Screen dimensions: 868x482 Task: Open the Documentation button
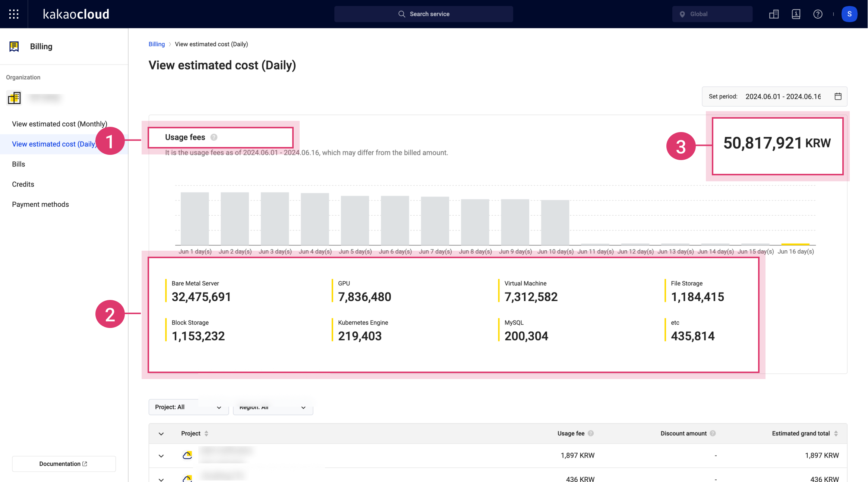64,464
